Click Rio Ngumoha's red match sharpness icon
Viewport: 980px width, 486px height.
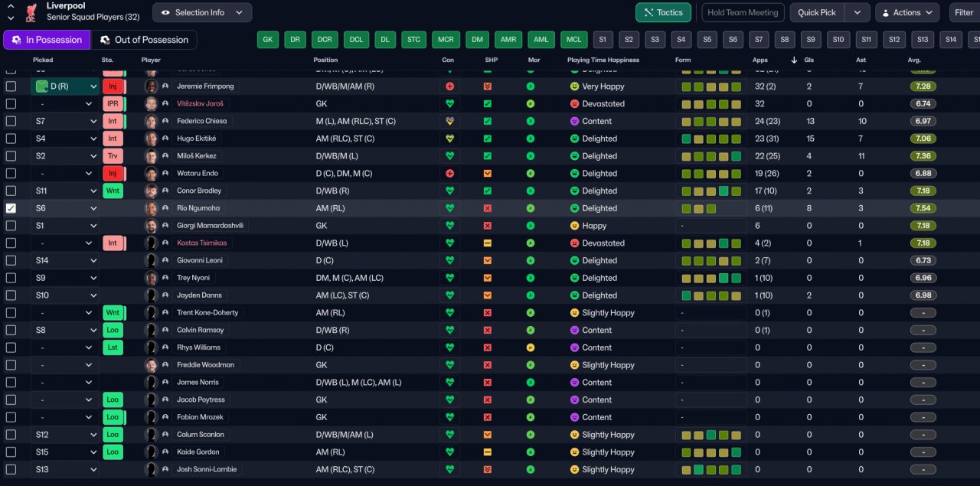click(x=488, y=208)
